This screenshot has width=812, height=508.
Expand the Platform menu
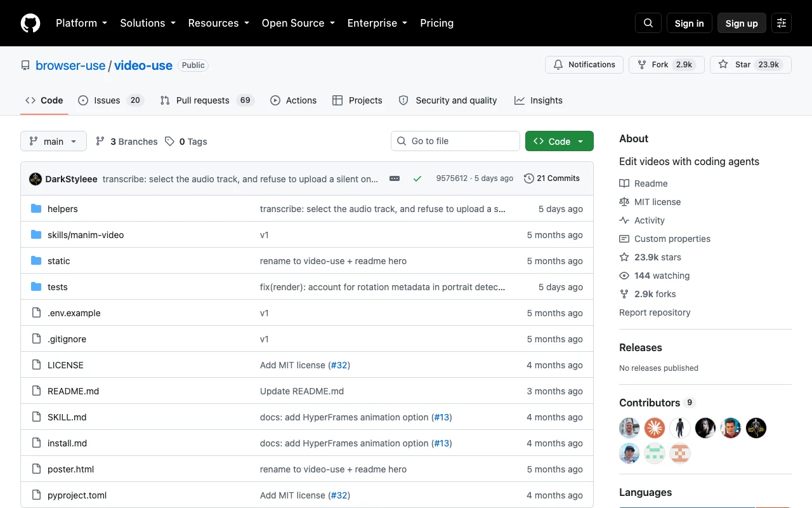click(81, 23)
